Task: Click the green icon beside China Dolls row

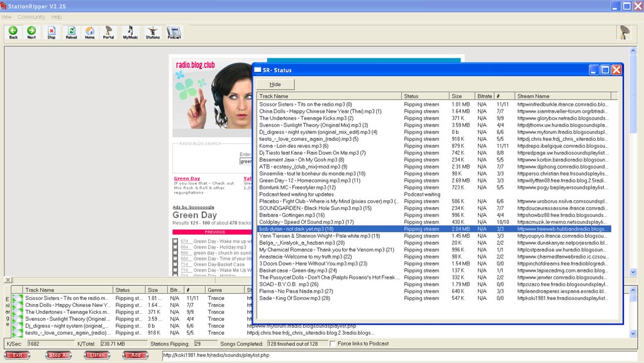Action: tap(17, 305)
